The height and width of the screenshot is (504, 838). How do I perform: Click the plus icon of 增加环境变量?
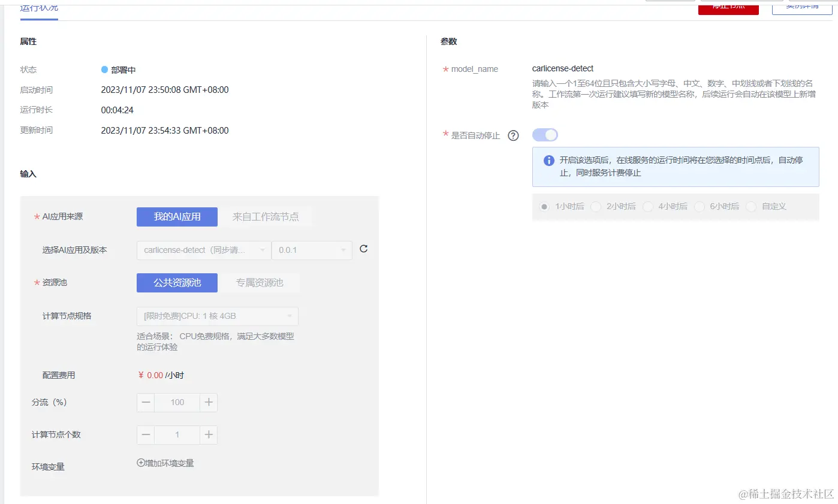coord(141,463)
